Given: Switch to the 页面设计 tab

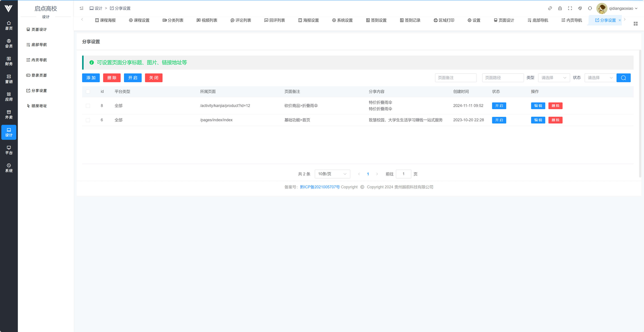Looking at the screenshot, I should tap(504, 20).
